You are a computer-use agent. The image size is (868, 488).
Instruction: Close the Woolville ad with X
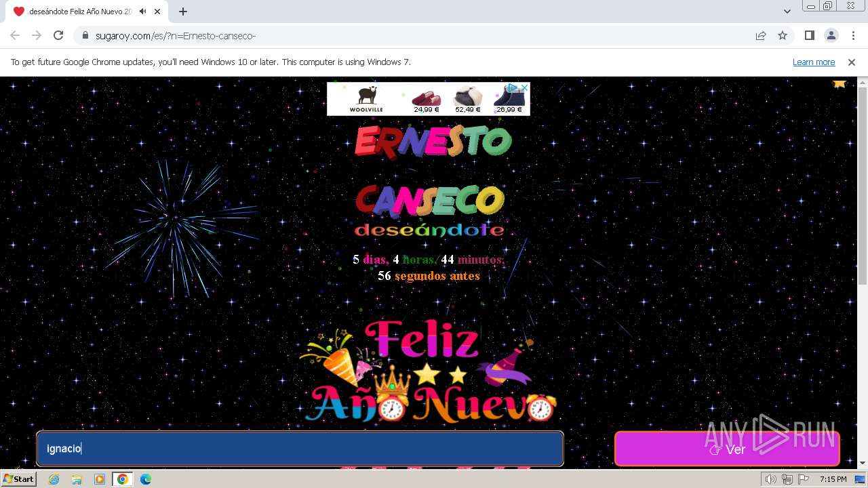tap(525, 87)
